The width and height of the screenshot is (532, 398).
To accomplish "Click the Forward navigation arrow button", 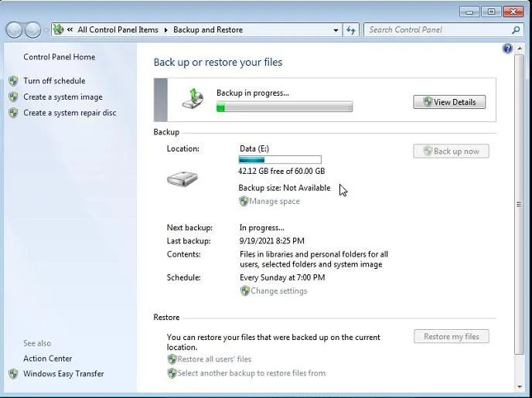I will [32, 30].
